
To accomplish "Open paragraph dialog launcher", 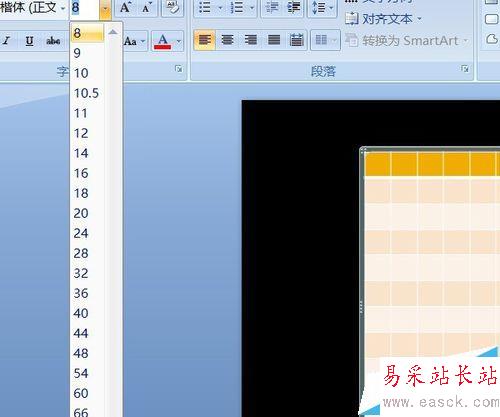I will [x=465, y=69].
